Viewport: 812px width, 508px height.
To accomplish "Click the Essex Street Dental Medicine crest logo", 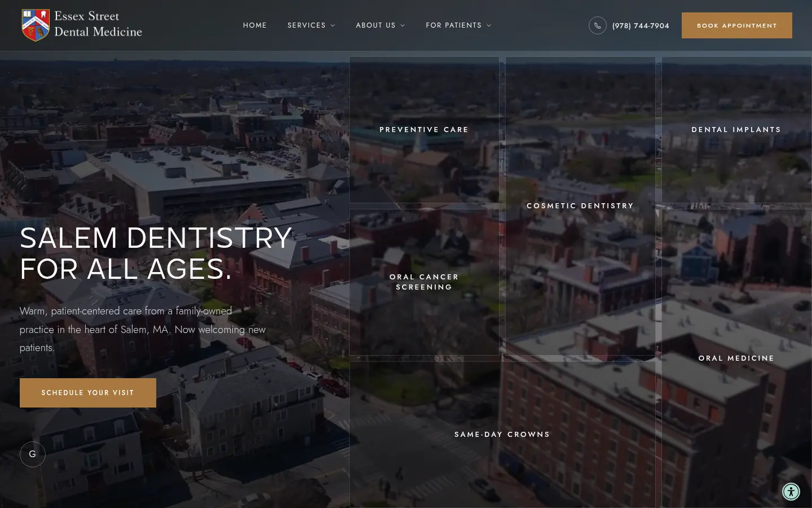I will pyautogui.click(x=36, y=25).
